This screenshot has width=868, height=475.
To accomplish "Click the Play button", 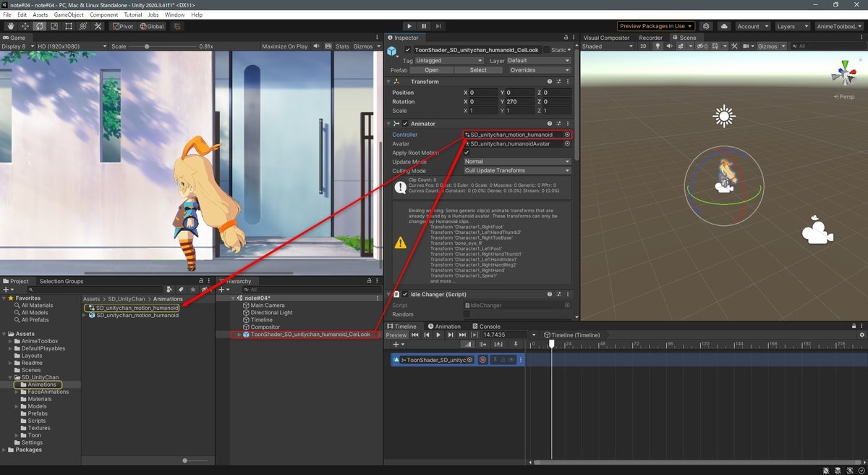I will (x=409, y=26).
